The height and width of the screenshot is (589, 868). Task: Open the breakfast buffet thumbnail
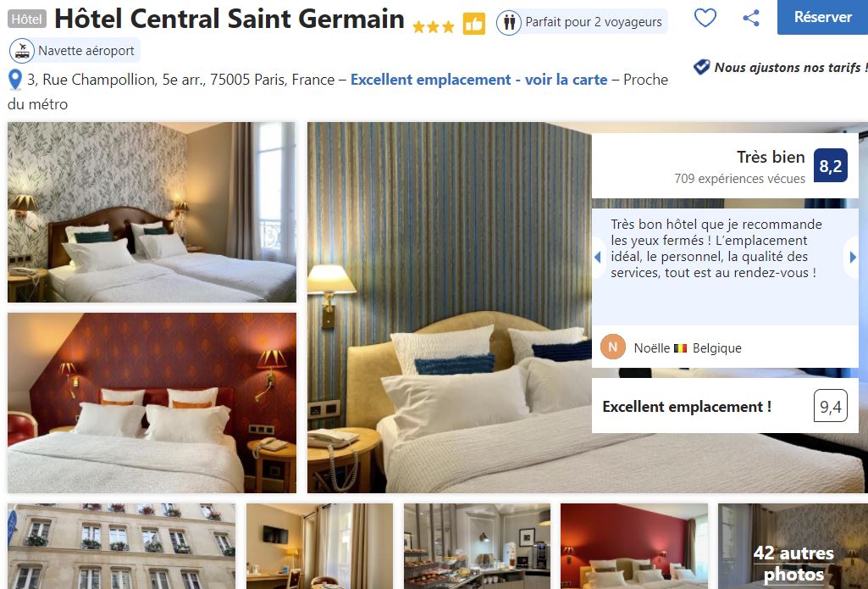(477, 546)
